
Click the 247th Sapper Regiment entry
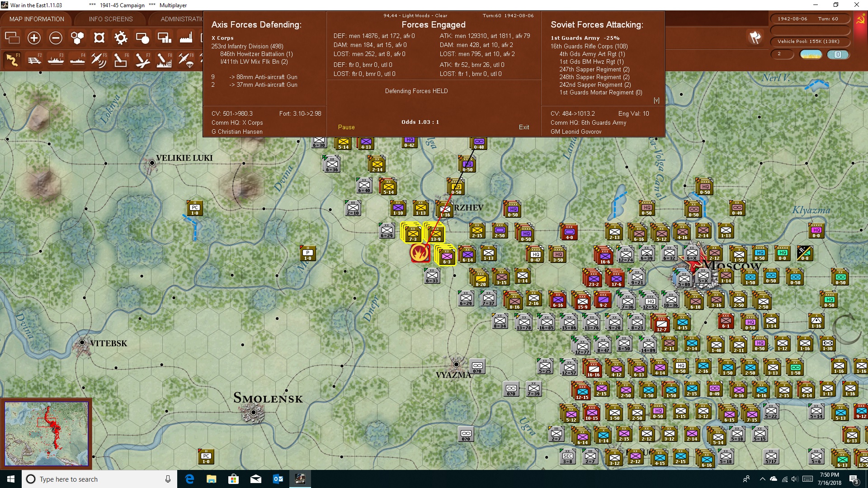tap(594, 69)
